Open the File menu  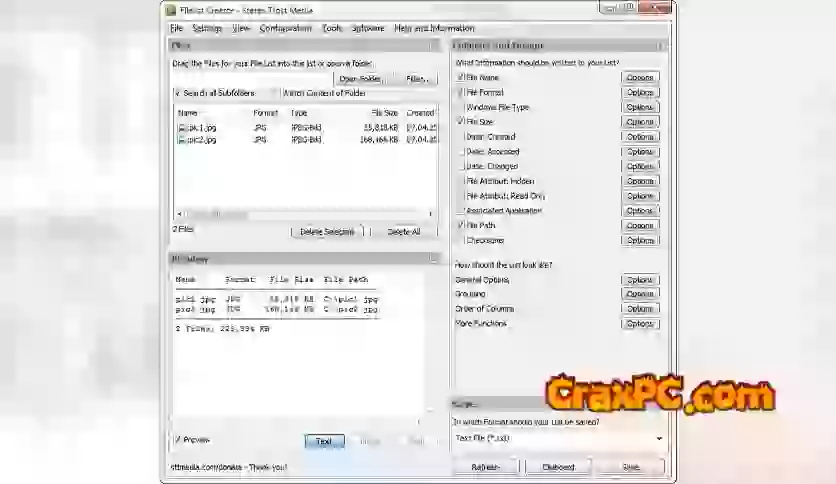pos(176,28)
